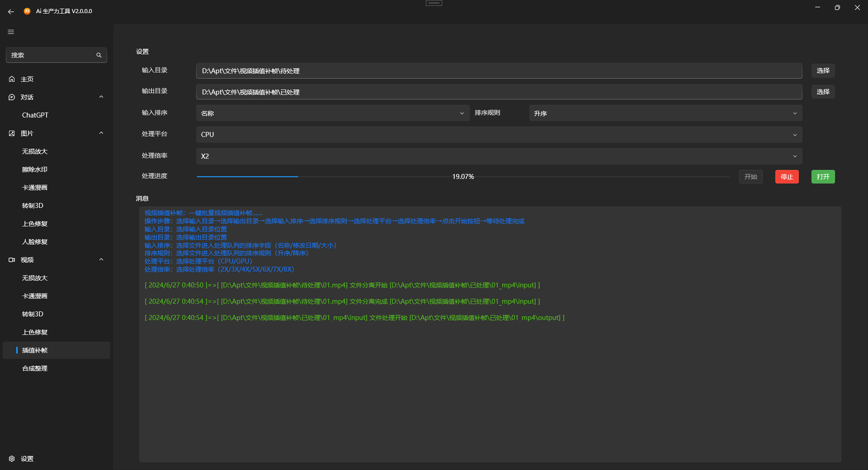Click the camera icon beside 视频

pos(12,260)
